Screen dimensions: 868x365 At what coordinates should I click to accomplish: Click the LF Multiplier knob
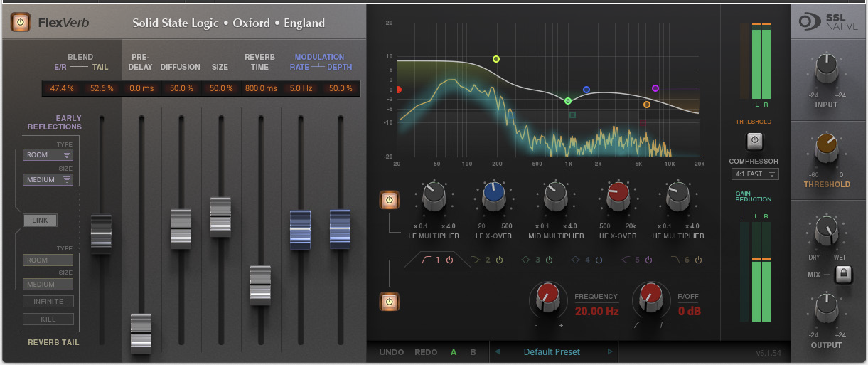434,198
